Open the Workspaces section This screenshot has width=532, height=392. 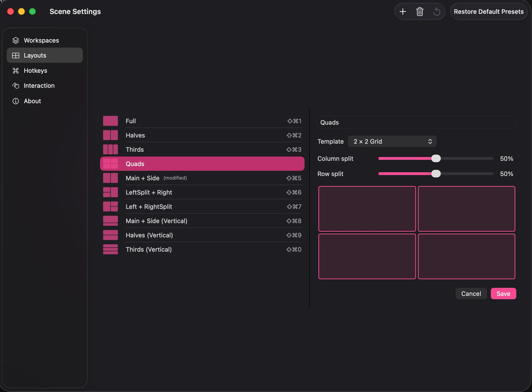[x=45, y=40]
